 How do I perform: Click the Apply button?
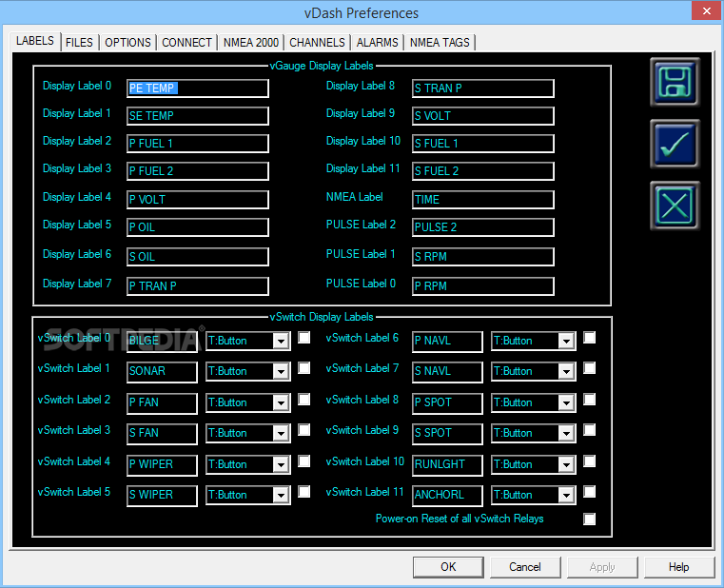click(x=602, y=567)
